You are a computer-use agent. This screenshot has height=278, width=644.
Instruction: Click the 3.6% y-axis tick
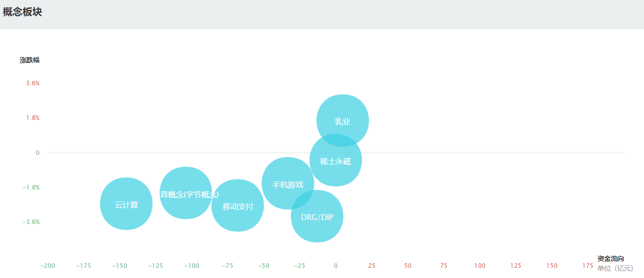33,83
